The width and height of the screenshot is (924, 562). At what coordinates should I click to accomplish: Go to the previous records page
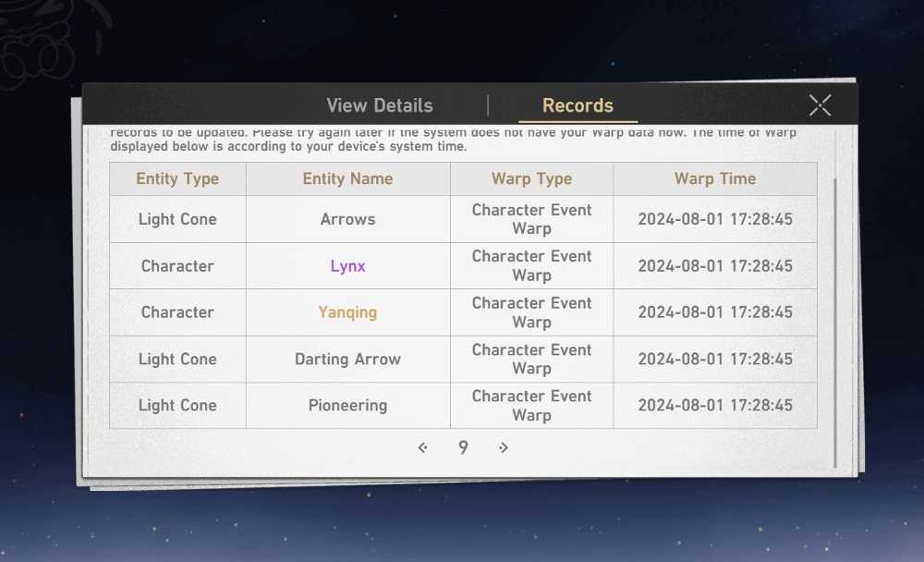[422, 447]
